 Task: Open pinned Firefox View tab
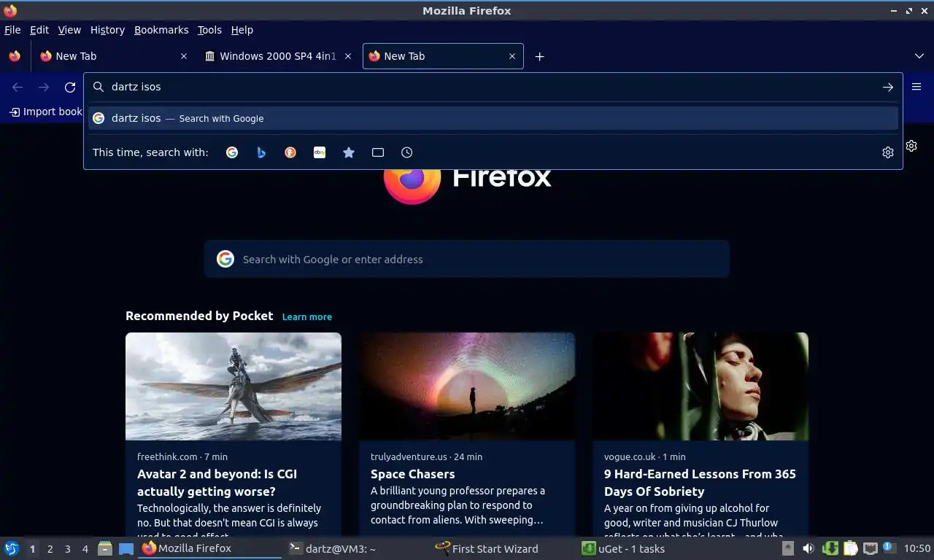coord(15,56)
